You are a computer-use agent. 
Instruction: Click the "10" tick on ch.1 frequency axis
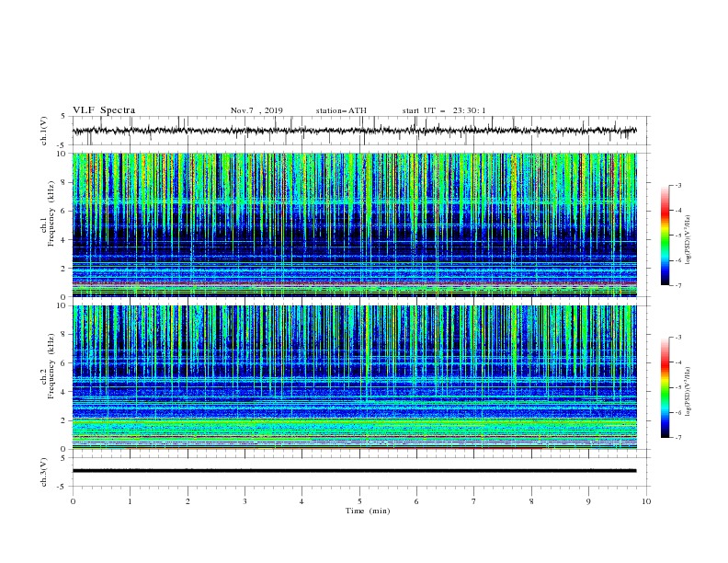point(62,154)
